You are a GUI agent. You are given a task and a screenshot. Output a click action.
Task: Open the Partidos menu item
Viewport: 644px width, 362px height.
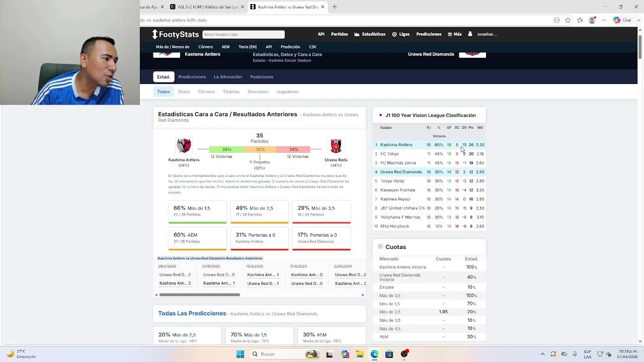tap(339, 34)
